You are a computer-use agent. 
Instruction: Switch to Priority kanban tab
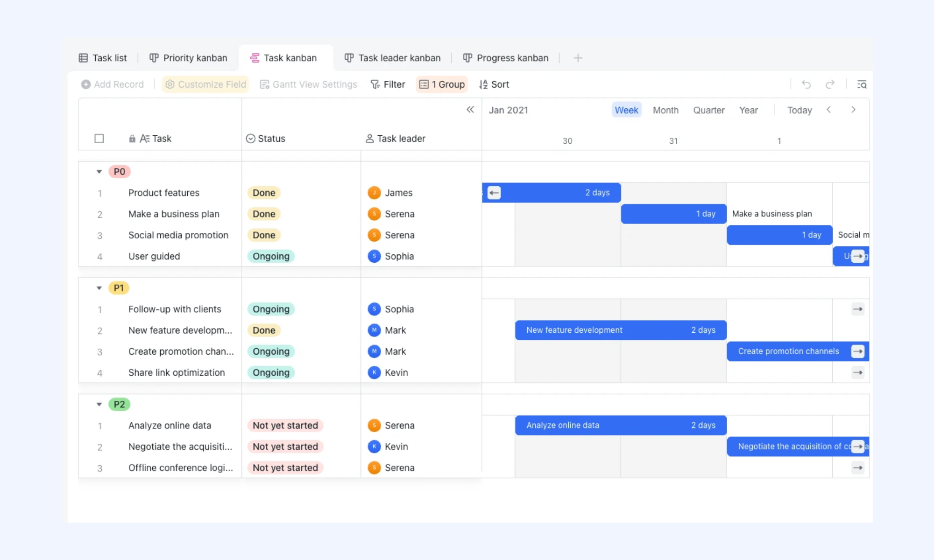pyautogui.click(x=188, y=58)
